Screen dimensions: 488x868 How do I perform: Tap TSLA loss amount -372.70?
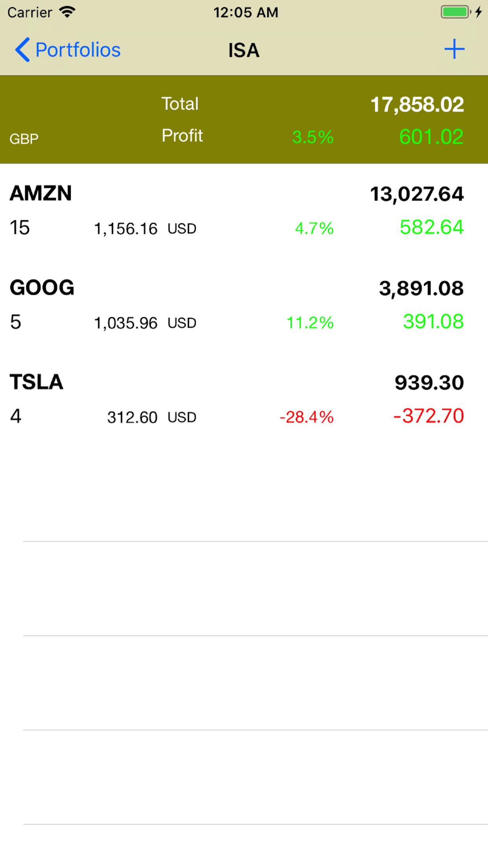[x=429, y=416]
